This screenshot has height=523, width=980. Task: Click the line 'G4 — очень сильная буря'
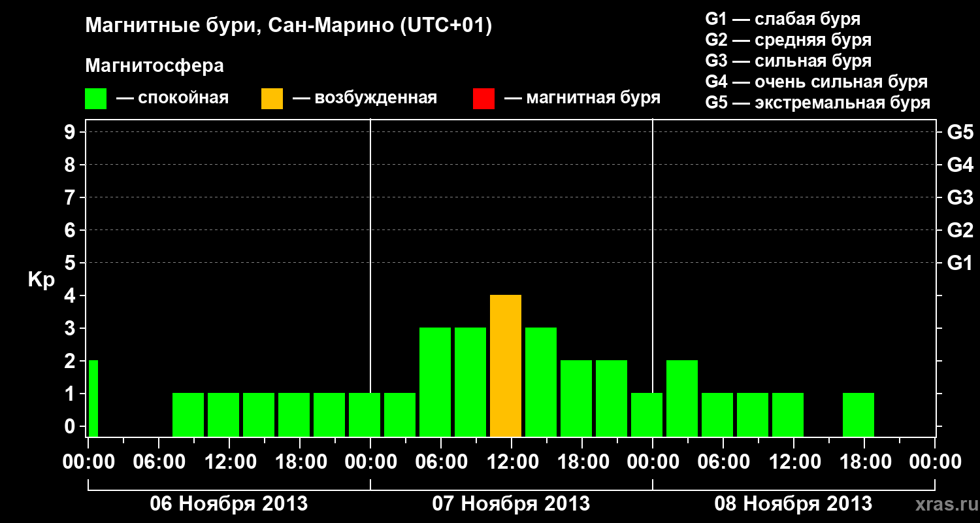pos(817,82)
